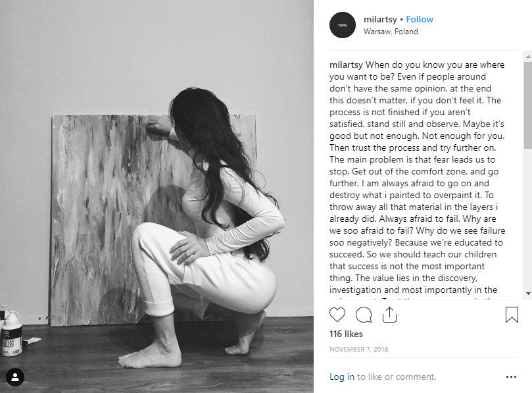Viewport: 532px width, 393px height.
Task: Follow the milartsy account
Action: (x=420, y=19)
